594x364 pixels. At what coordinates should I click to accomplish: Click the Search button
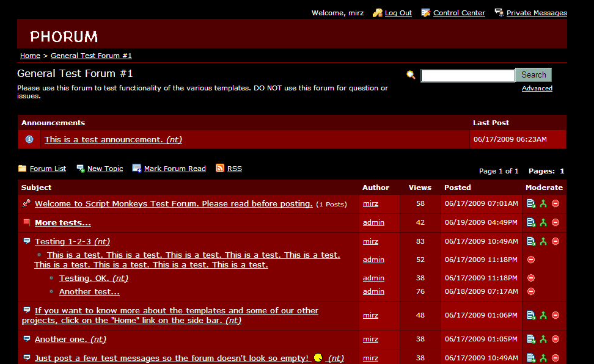[533, 75]
